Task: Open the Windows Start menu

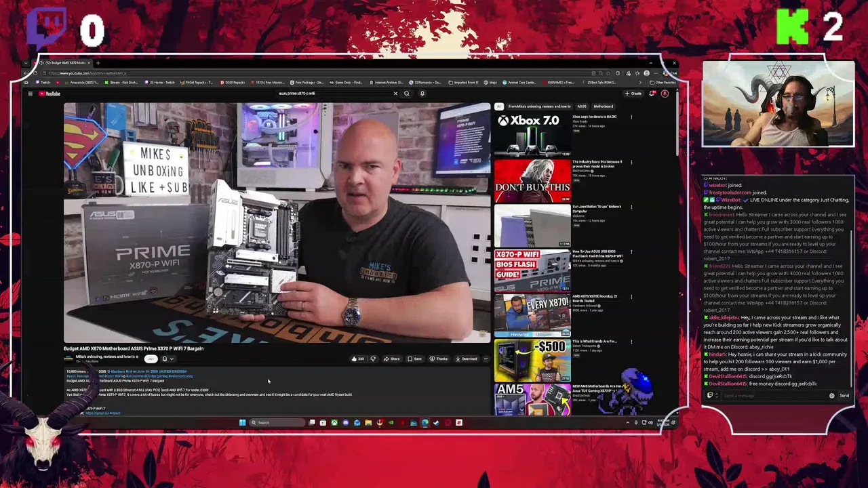Action: [242, 422]
